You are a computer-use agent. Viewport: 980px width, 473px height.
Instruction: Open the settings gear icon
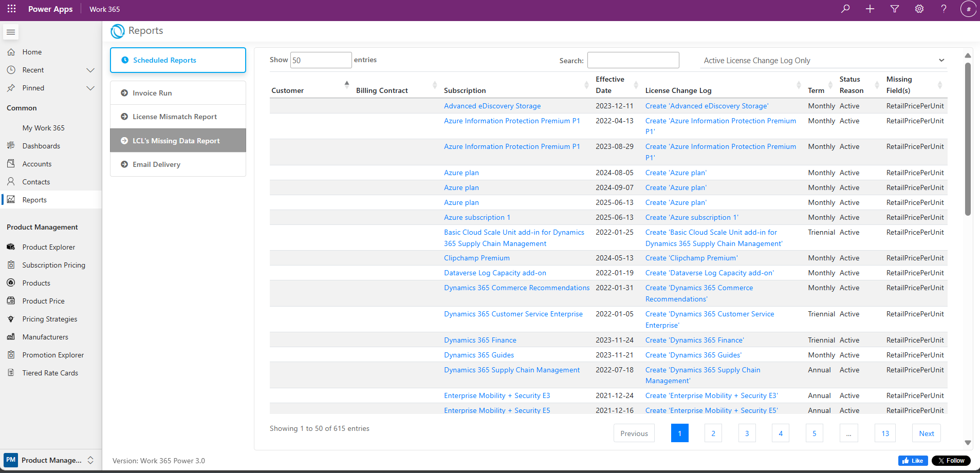(x=919, y=9)
